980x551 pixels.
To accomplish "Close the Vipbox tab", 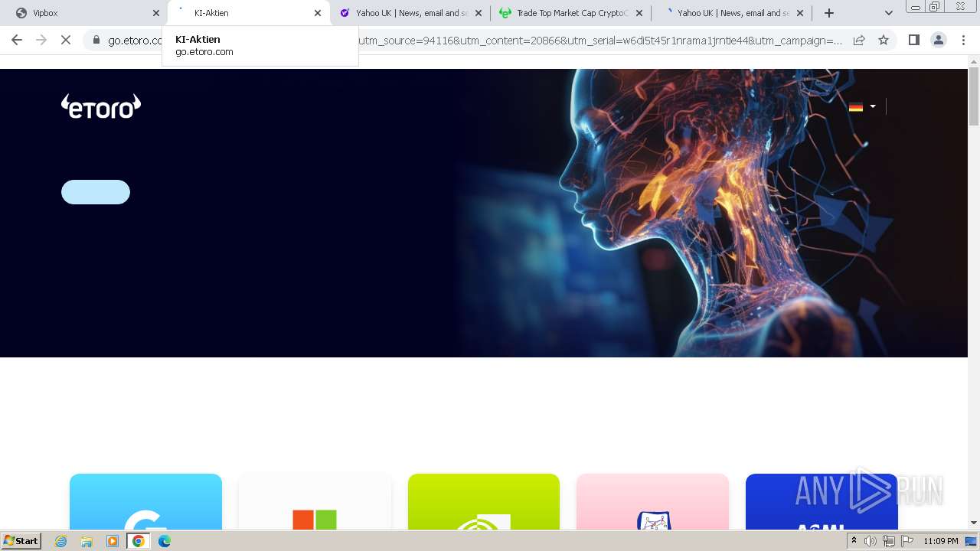I will coord(156,13).
